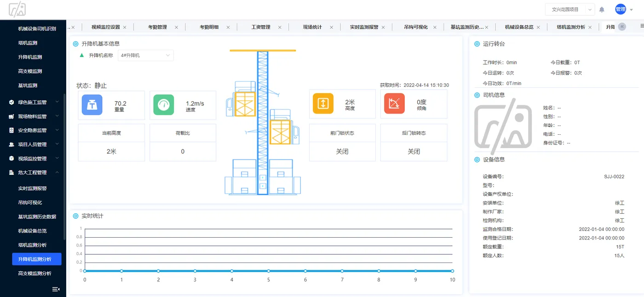Collapse the 危大工程管理 menu

tap(33, 172)
